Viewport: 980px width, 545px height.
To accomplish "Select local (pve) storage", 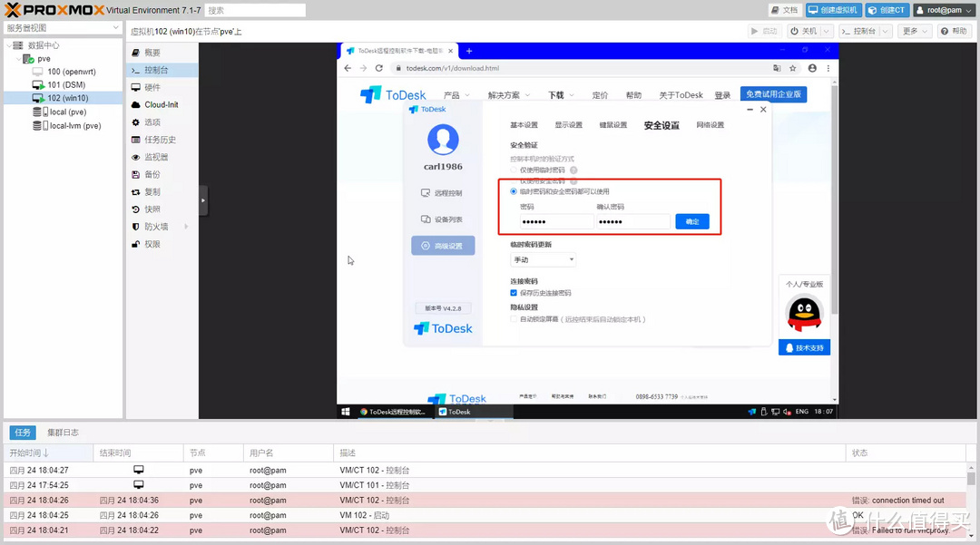I will 67,112.
